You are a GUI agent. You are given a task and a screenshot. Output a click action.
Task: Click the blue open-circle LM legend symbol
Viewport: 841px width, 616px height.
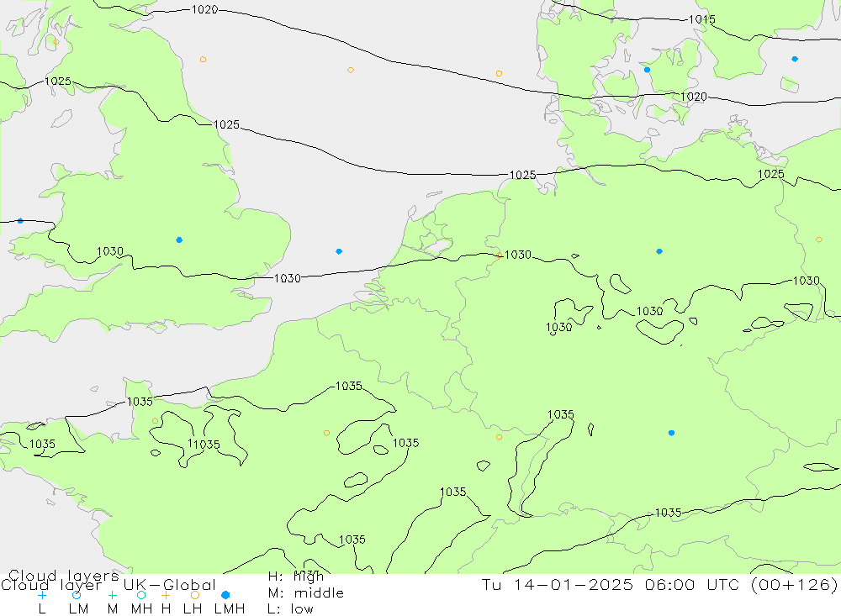(x=77, y=595)
